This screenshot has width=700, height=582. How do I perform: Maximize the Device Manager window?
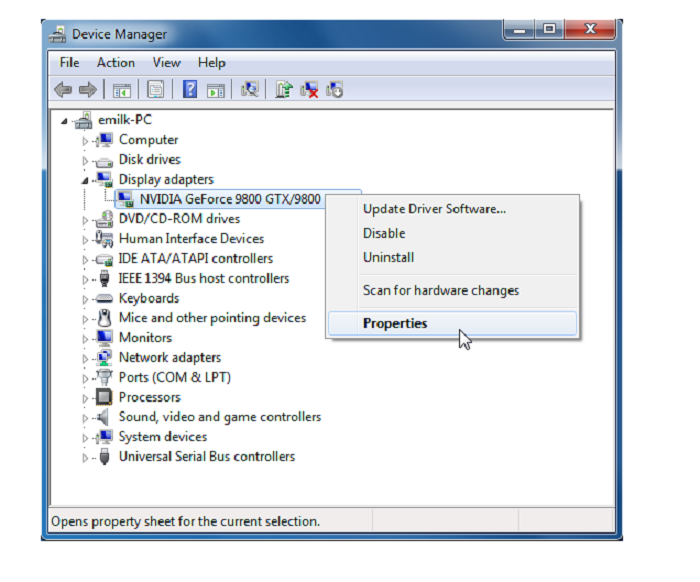point(550,29)
